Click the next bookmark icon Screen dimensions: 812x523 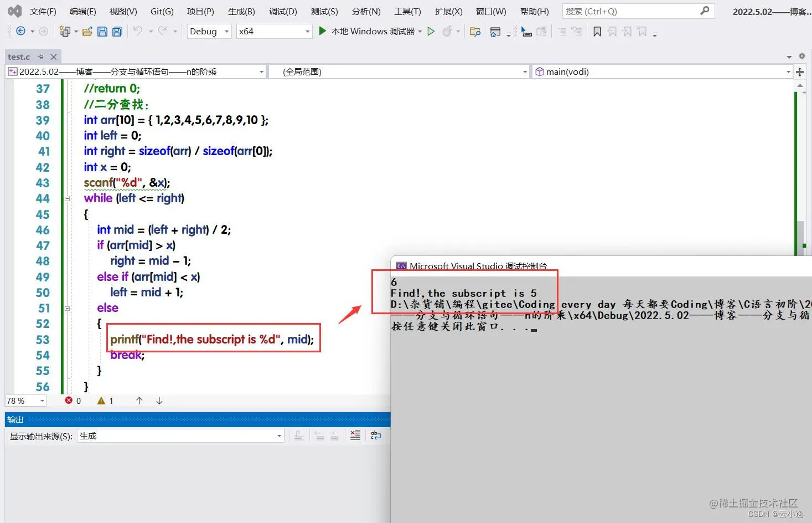tap(627, 32)
